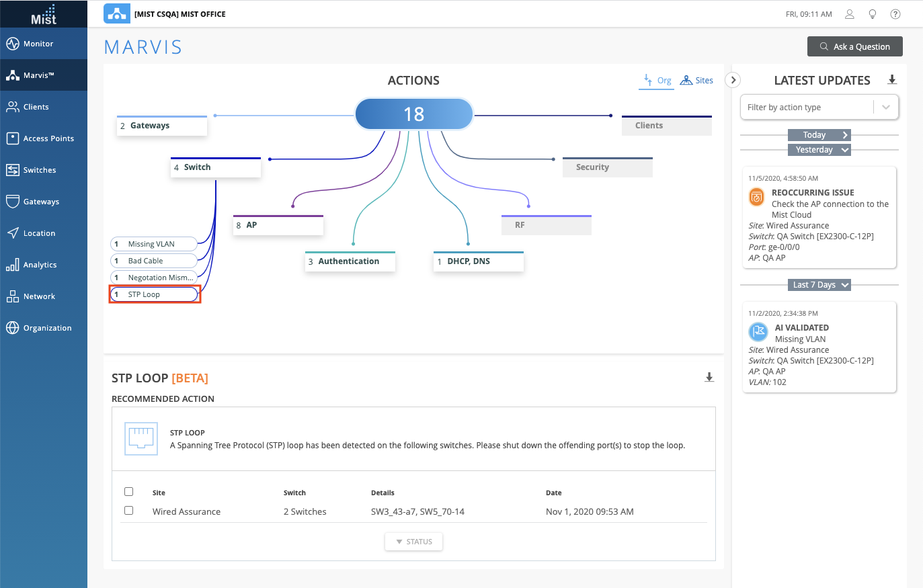The height and width of the screenshot is (588, 923).
Task: Go to Analytics in the sidebar
Action: click(40, 265)
